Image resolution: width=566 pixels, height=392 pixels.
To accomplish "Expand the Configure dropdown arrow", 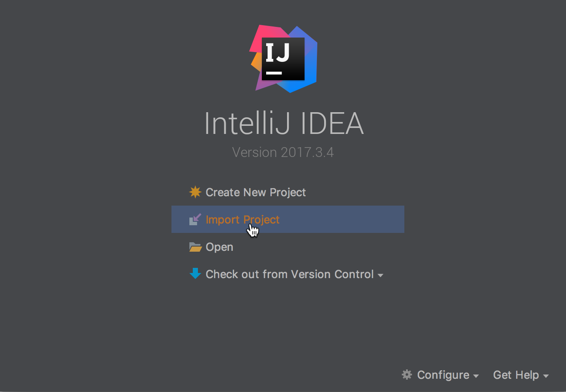I will pos(476,376).
